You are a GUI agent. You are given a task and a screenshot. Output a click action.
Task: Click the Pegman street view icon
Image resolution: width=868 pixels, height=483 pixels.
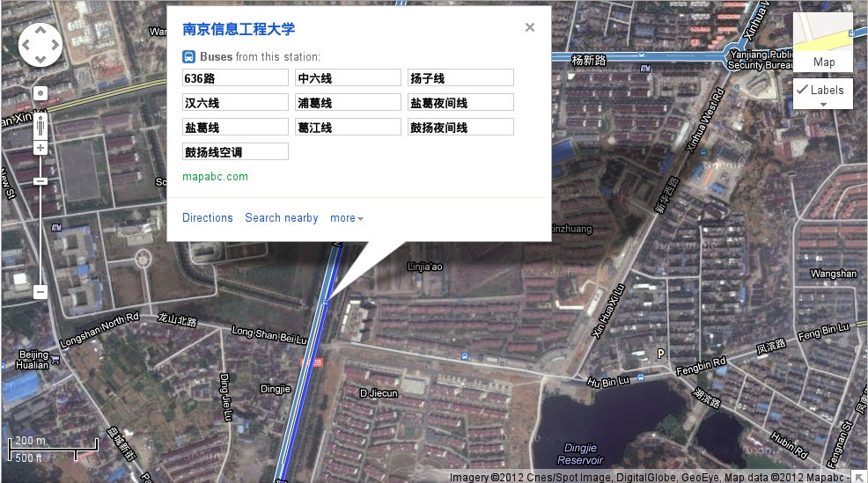[40, 126]
